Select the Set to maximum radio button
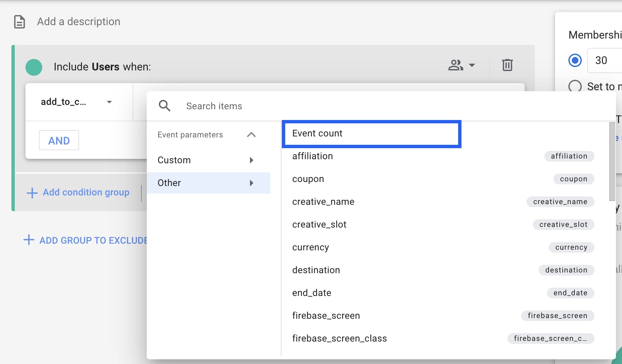The image size is (622, 364). coord(575,86)
